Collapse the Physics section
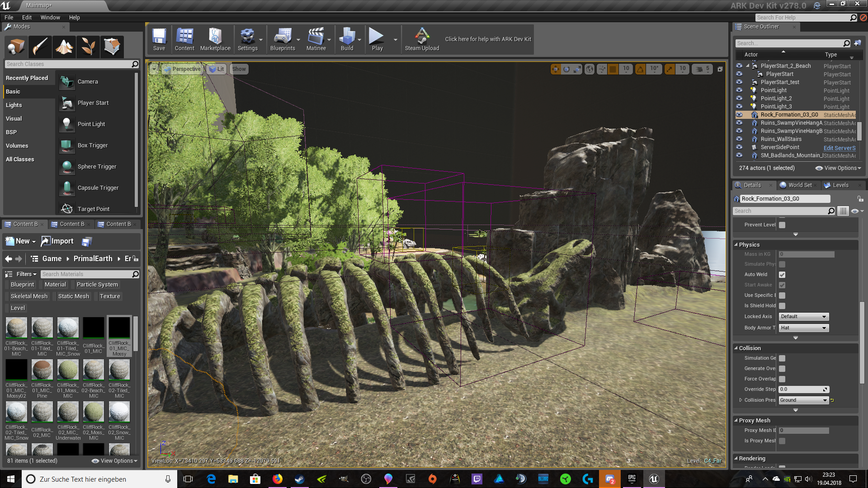Viewport: 868px width, 488px height. [x=736, y=245]
